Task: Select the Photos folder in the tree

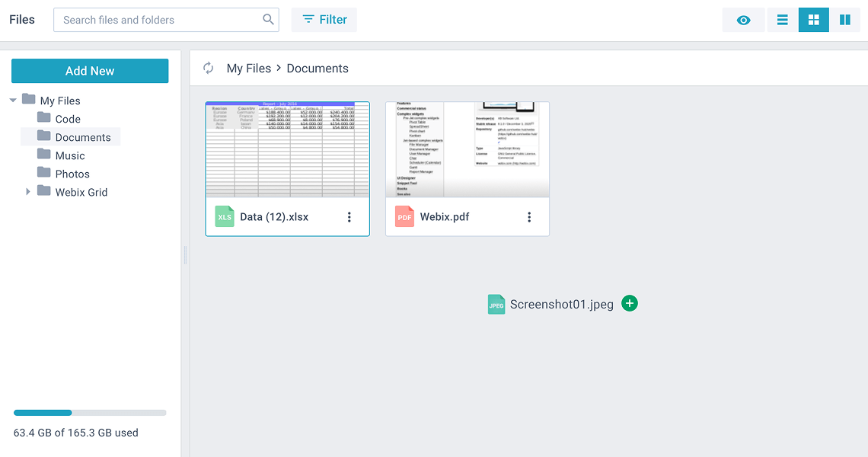Action: click(x=72, y=174)
